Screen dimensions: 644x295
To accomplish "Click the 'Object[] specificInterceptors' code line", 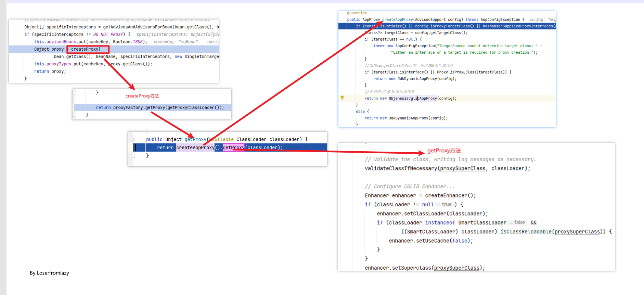I will 121,27.
